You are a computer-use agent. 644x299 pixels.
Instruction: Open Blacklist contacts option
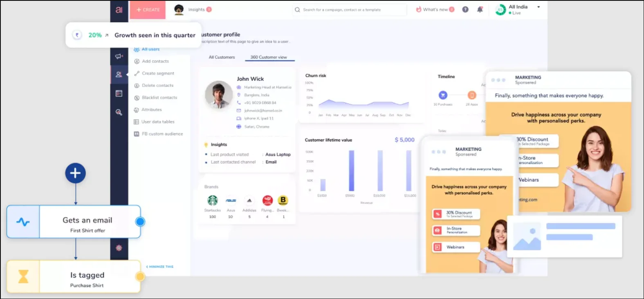coord(159,98)
